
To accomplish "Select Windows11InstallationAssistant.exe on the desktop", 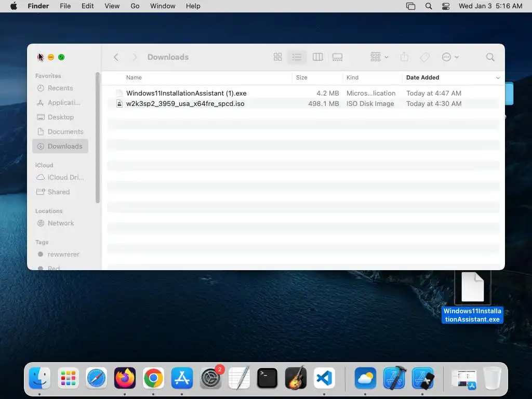I will click(x=472, y=297).
